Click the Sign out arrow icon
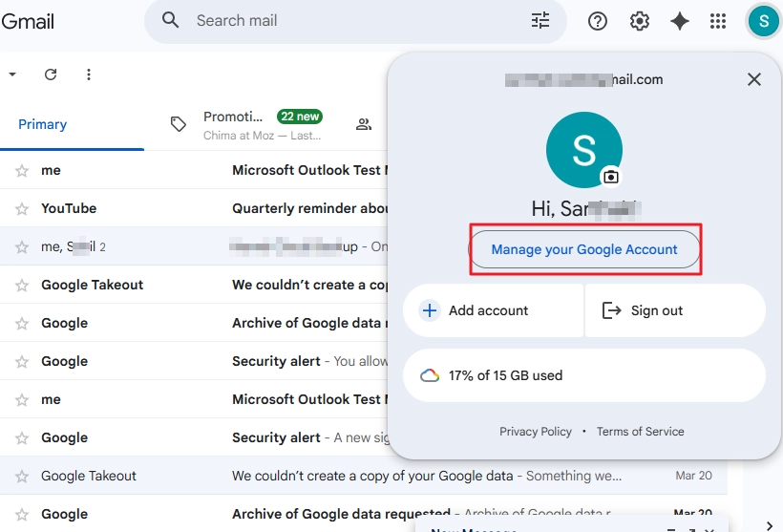The height and width of the screenshot is (532, 783). tap(612, 310)
